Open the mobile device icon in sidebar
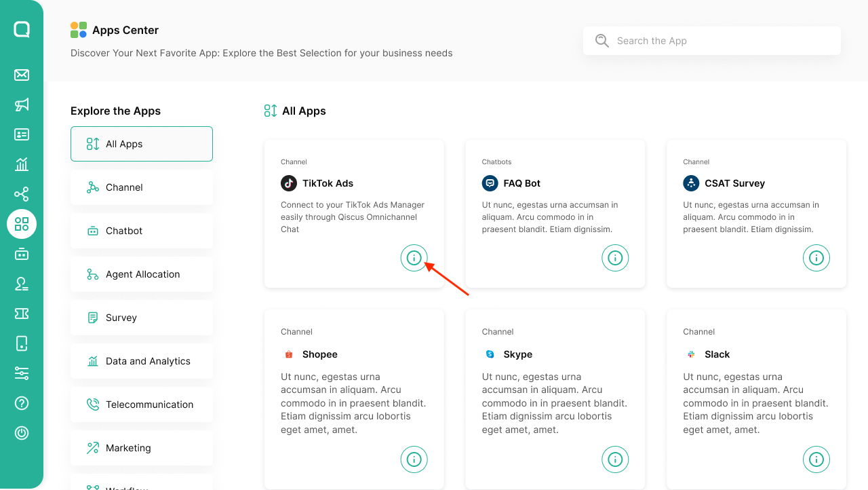The height and width of the screenshot is (490, 868). pyautogui.click(x=22, y=343)
